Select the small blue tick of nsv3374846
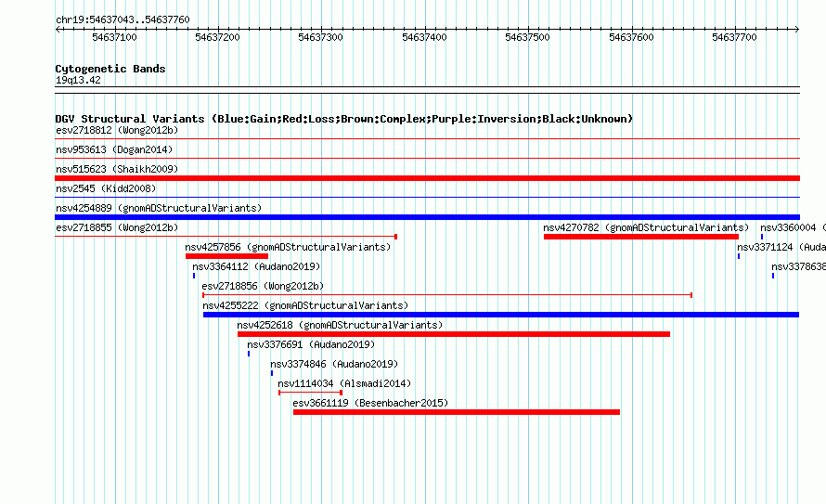This screenshot has width=826, height=504. coord(272,373)
